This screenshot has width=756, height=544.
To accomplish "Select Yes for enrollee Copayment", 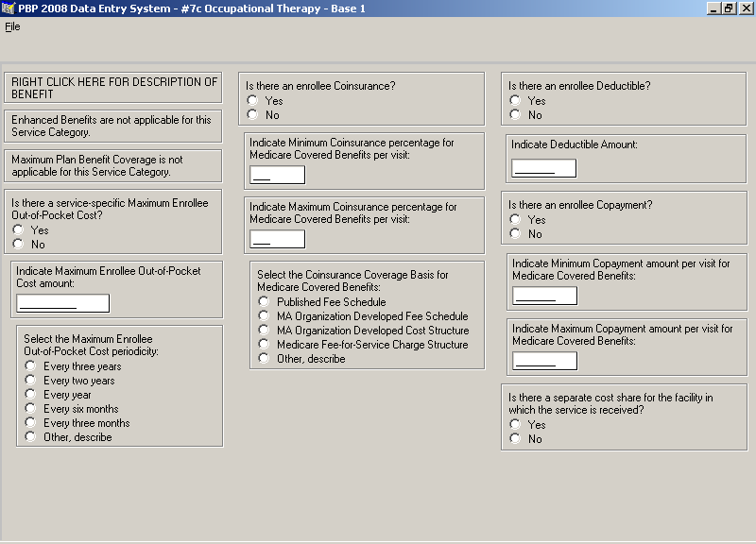I will 515,219.
